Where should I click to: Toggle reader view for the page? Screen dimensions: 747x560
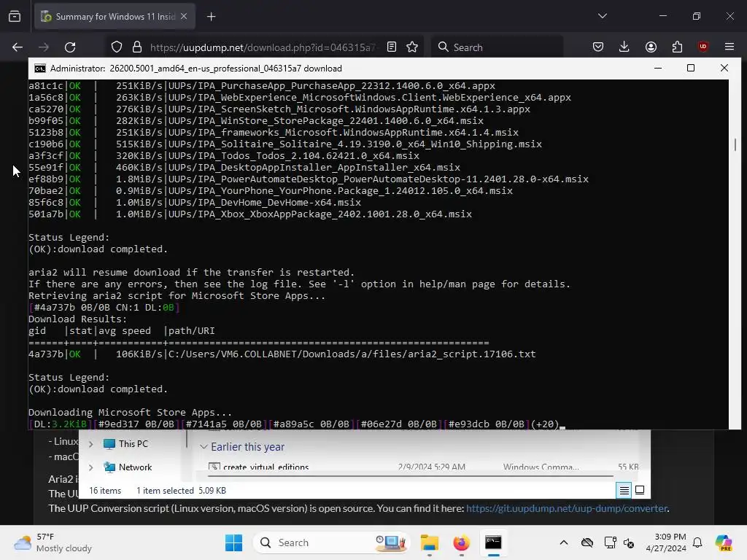point(392,47)
